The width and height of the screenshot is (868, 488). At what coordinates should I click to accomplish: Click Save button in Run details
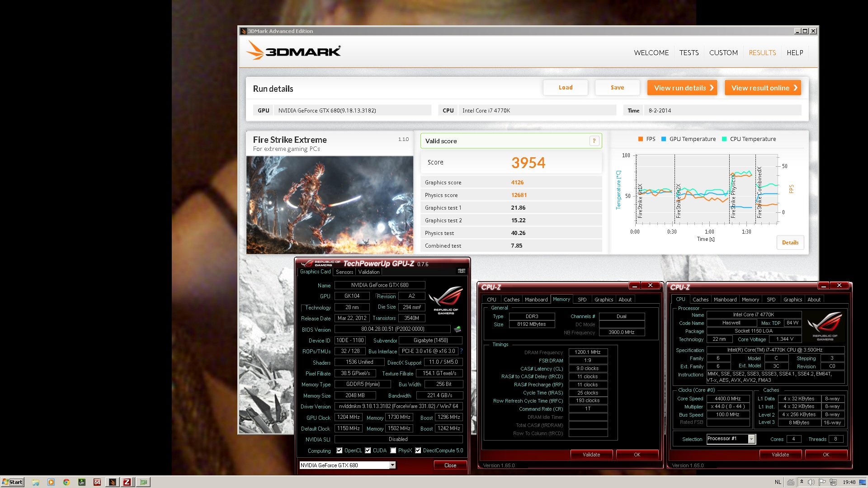point(617,88)
